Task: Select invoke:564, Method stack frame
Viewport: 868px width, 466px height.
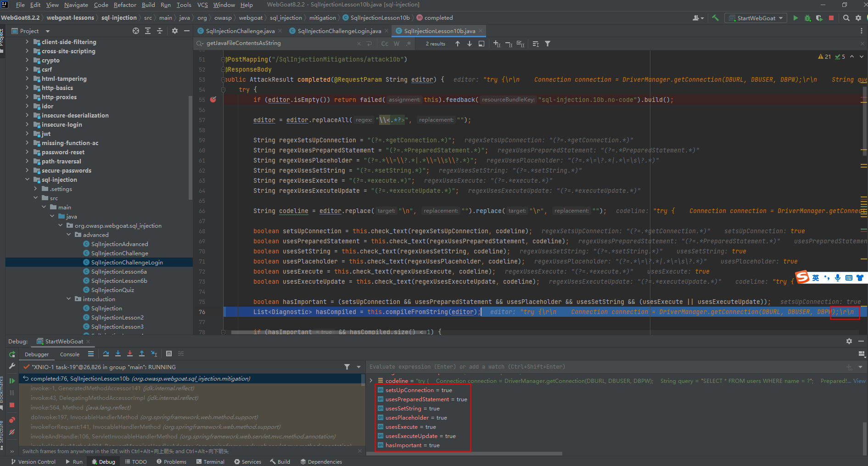Action: [81, 407]
